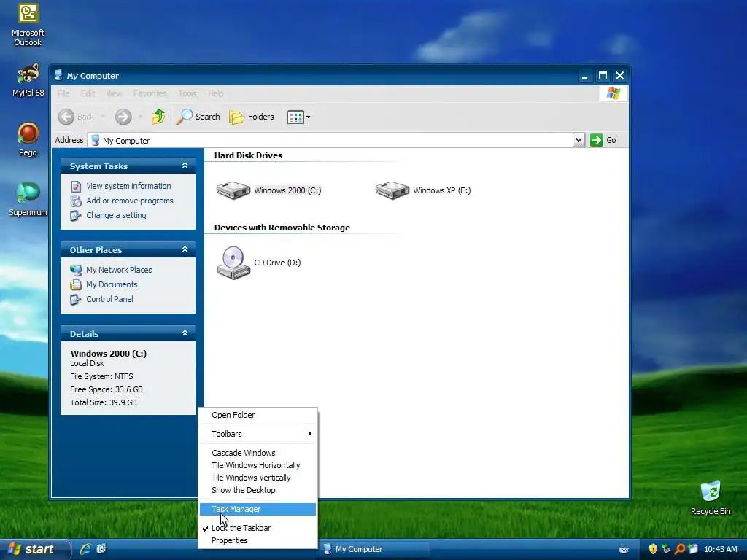Open the Favorites menu
The height and width of the screenshot is (560, 747).
point(150,93)
